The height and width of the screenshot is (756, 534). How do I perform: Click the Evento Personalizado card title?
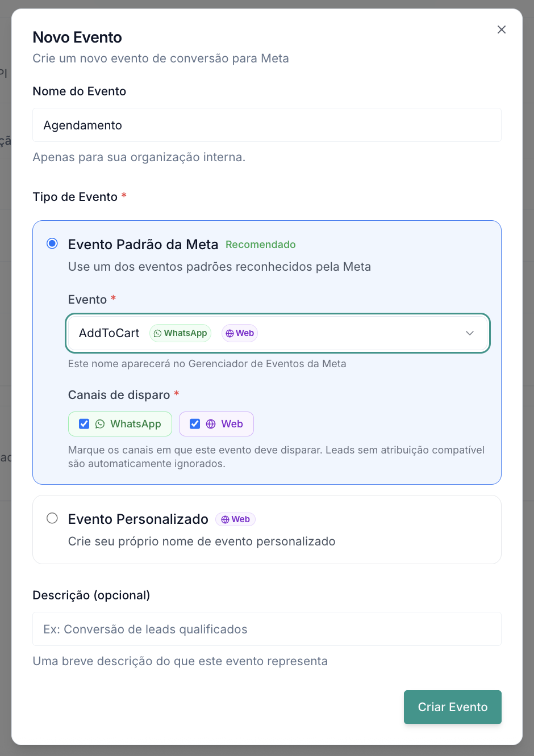click(x=138, y=519)
